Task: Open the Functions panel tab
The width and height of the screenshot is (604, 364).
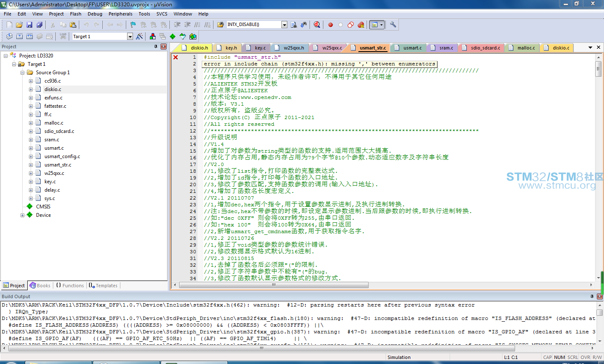Action: tap(70, 286)
